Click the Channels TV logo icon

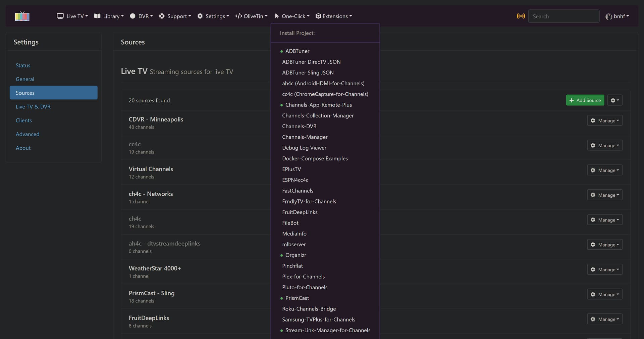[22, 16]
